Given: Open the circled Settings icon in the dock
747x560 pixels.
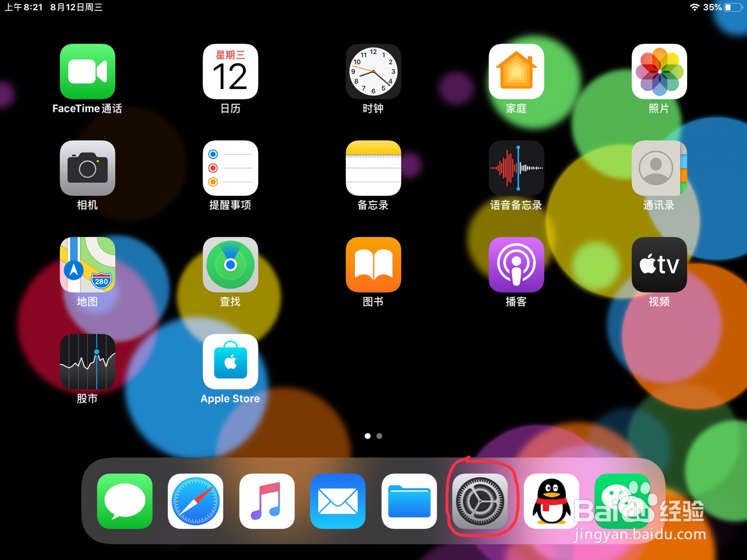Looking at the screenshot, I should (x=480, y=501).
